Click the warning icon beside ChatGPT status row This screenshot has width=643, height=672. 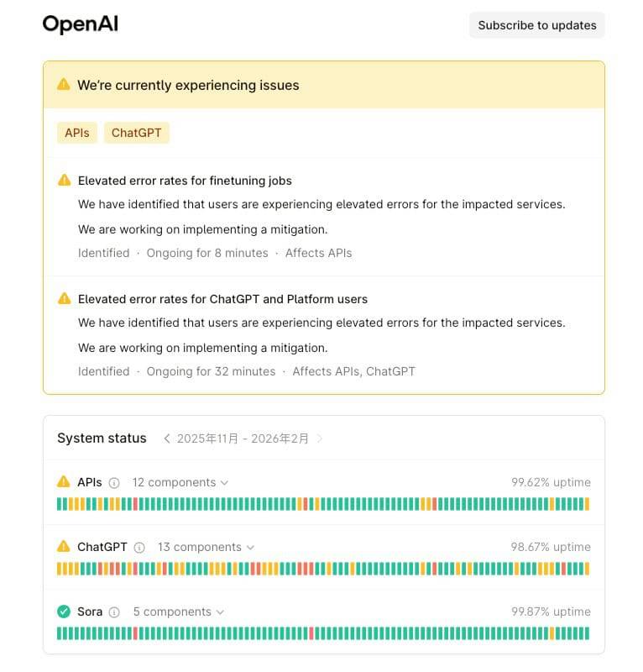(64, 547)
